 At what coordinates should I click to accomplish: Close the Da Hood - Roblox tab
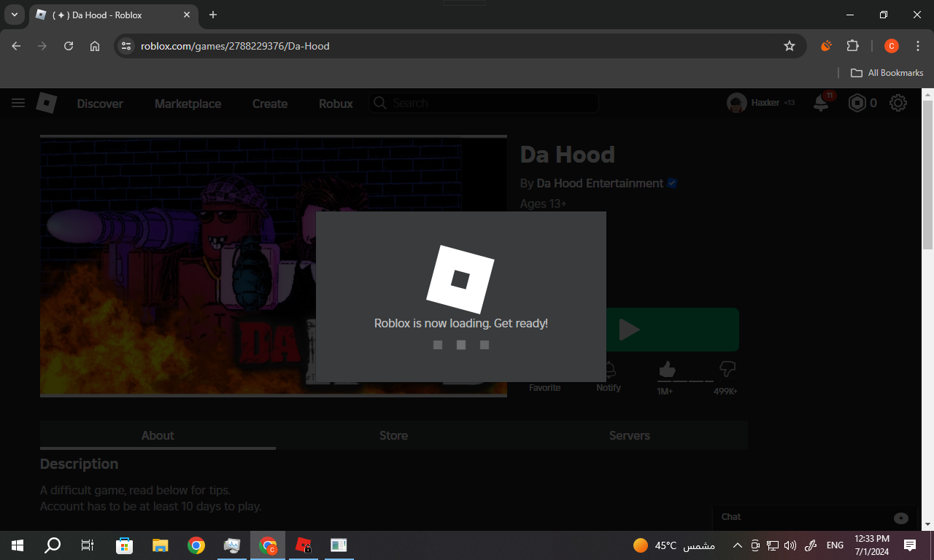pos(188,15)
